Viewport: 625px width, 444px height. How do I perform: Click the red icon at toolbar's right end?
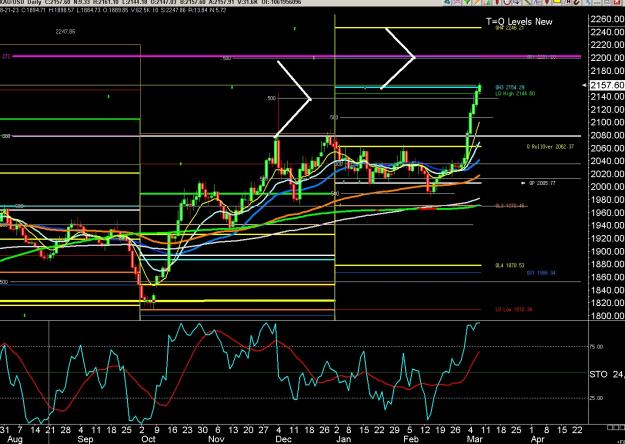tap(617, 2)
